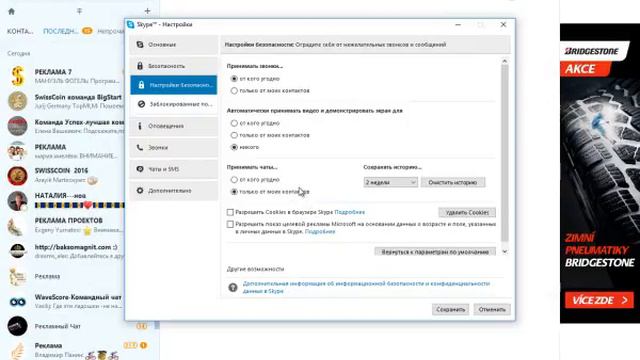Select WaveScore-Командный чат conversation name

coord(78,297)
